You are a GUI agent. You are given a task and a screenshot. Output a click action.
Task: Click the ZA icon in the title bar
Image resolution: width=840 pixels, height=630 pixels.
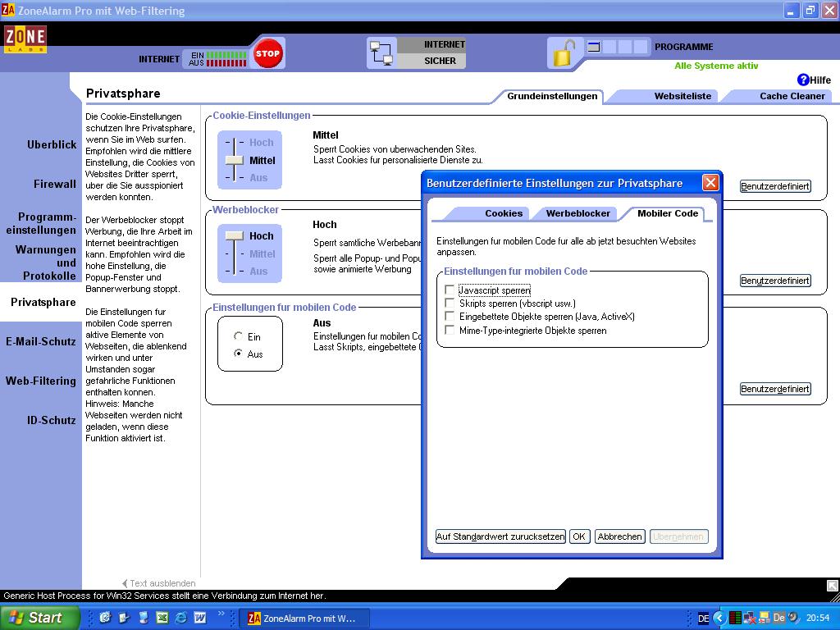pos(8,10)
